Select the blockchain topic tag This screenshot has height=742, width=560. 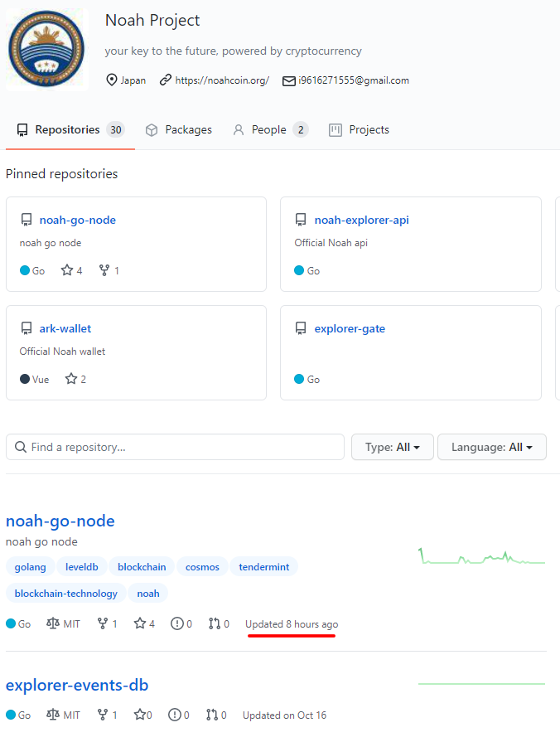(x=142, y=567)
